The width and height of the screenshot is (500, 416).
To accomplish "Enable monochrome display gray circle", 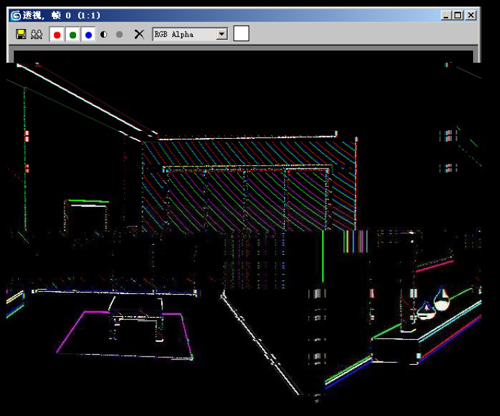I will click(119, 35).
